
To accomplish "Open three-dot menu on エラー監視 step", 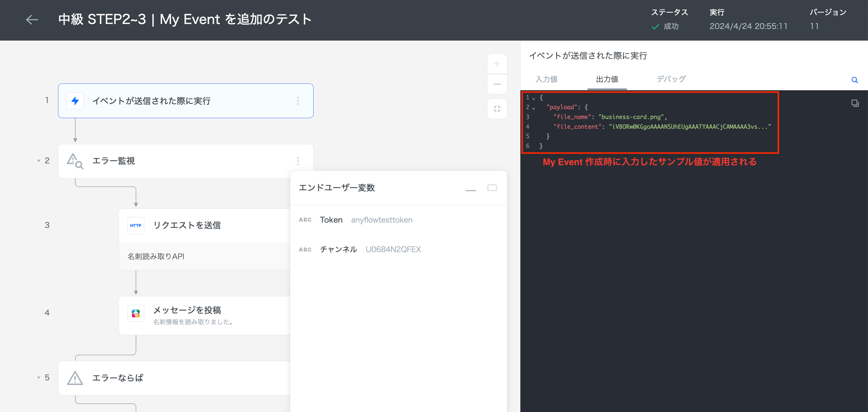I will [298, 161].
